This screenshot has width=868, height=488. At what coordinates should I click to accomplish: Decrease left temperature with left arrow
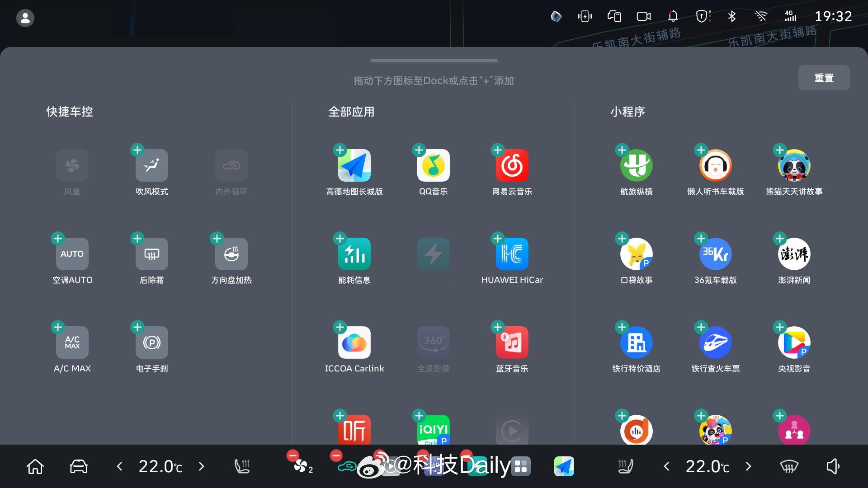pos(119,466)
